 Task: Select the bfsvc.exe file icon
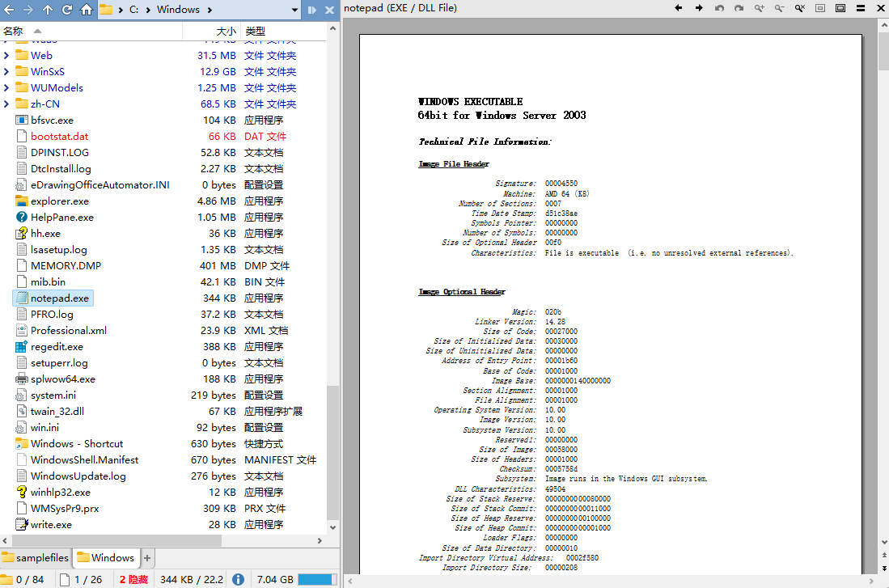[x=22, y=121]
